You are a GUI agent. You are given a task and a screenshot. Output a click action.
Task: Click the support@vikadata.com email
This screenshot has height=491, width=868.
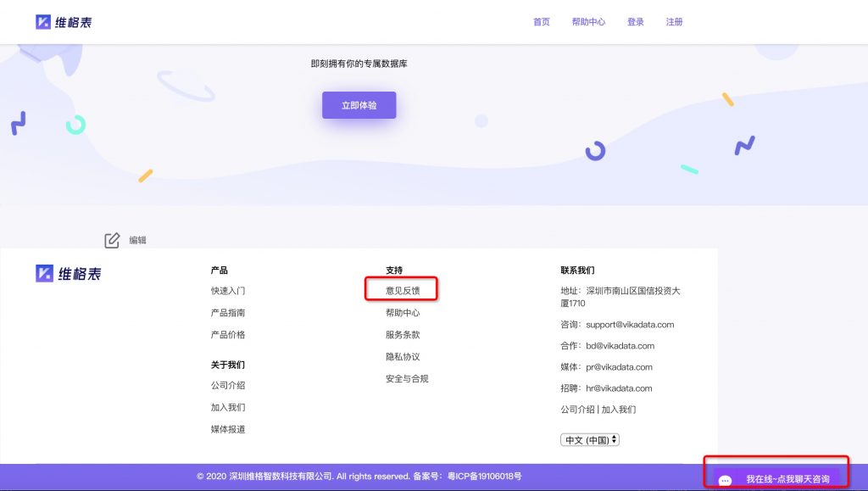coord(630,325)
